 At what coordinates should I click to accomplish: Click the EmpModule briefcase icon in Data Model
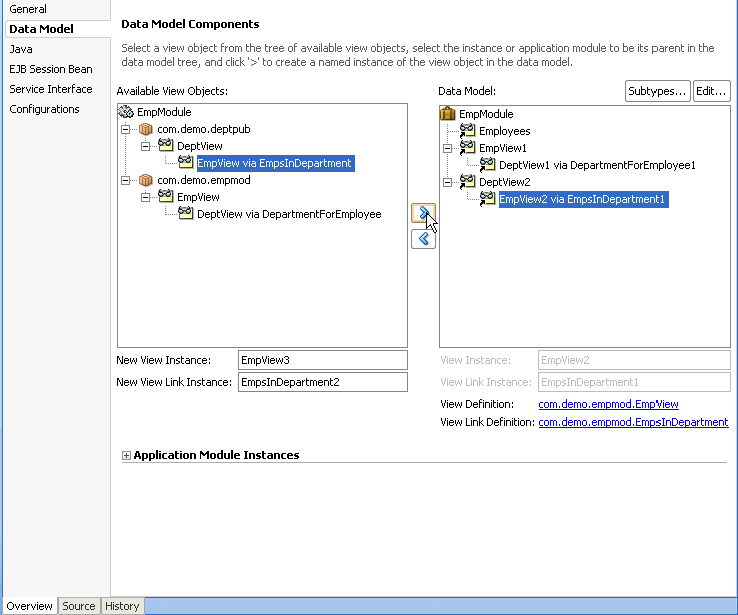pos(448,113)
